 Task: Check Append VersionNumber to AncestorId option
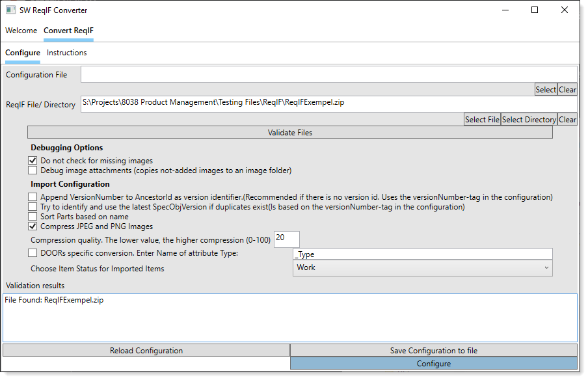(33, 197)
